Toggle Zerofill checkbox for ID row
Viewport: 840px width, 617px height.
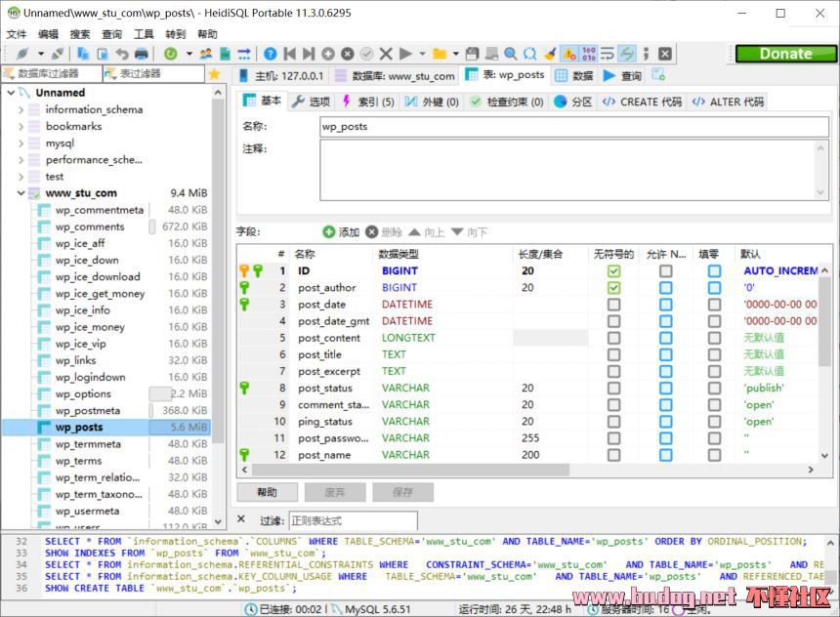714,271
